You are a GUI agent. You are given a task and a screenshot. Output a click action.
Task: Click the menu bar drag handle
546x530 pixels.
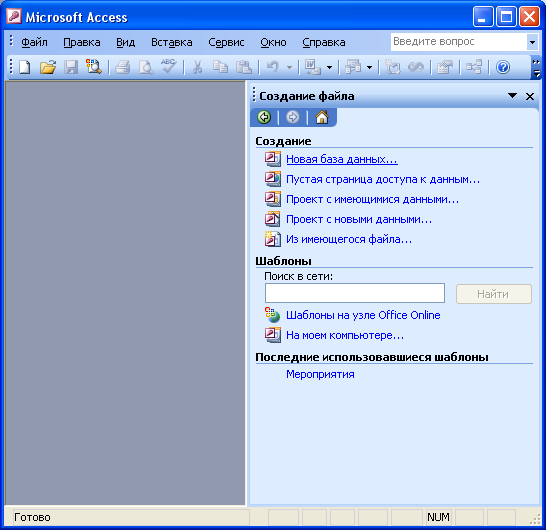(x=11, y=41)
